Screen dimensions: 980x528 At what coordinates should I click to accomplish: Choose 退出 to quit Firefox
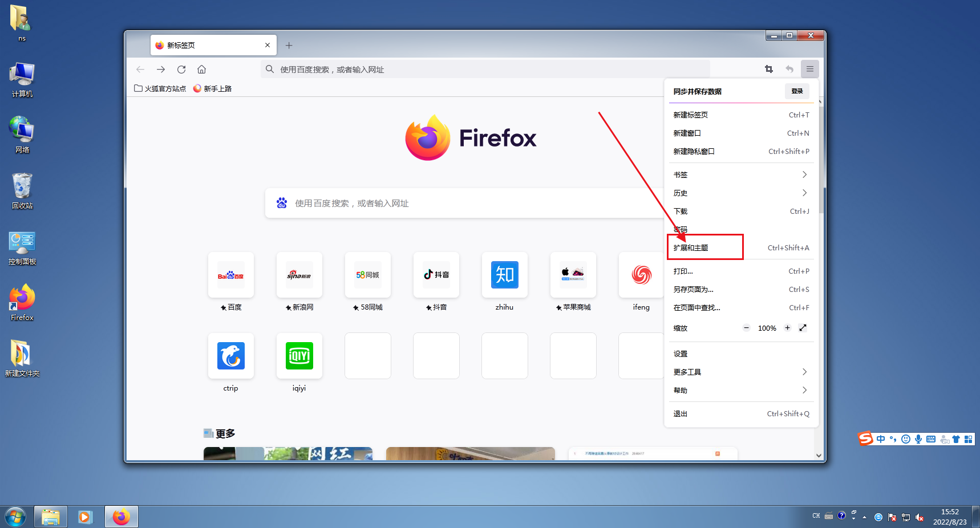[742, 414]
